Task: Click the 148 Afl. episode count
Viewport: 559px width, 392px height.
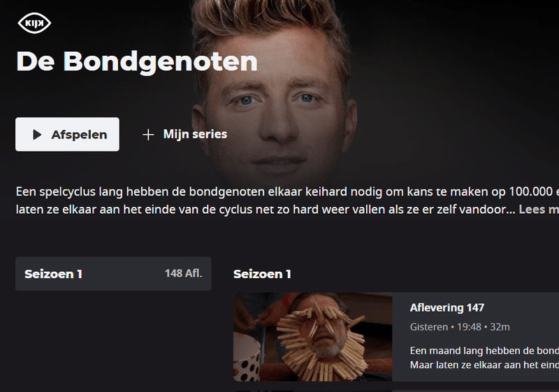Action: pyautogui.click(x=184, y=273)
